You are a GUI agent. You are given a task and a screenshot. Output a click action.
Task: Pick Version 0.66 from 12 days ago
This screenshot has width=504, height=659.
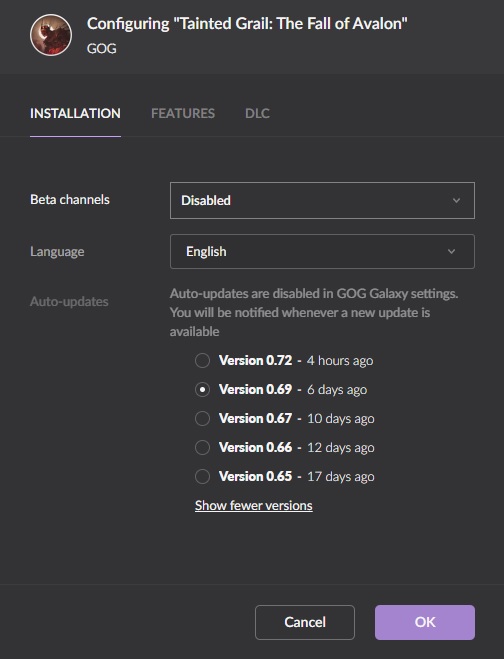click(202, 447)
